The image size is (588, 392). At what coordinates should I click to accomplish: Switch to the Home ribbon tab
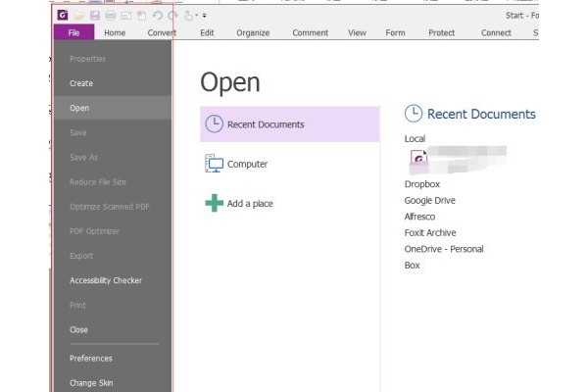click(115, 32)
